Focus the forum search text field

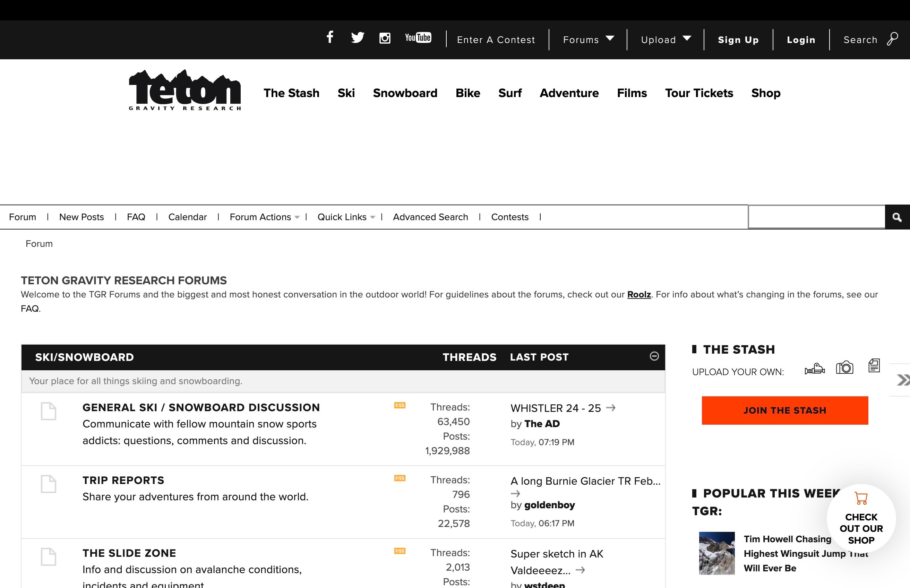coord(816,217)
